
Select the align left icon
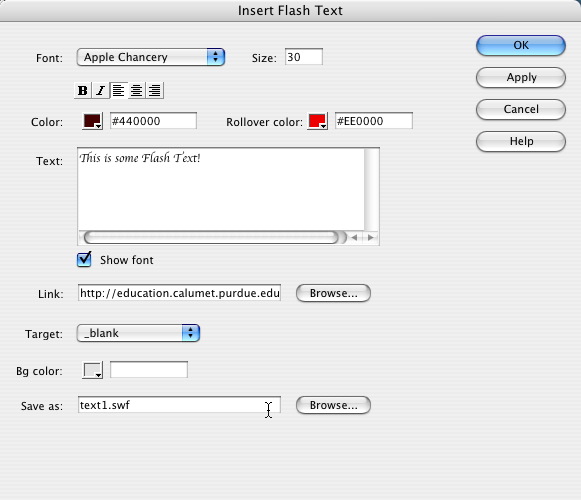[118, 90]
